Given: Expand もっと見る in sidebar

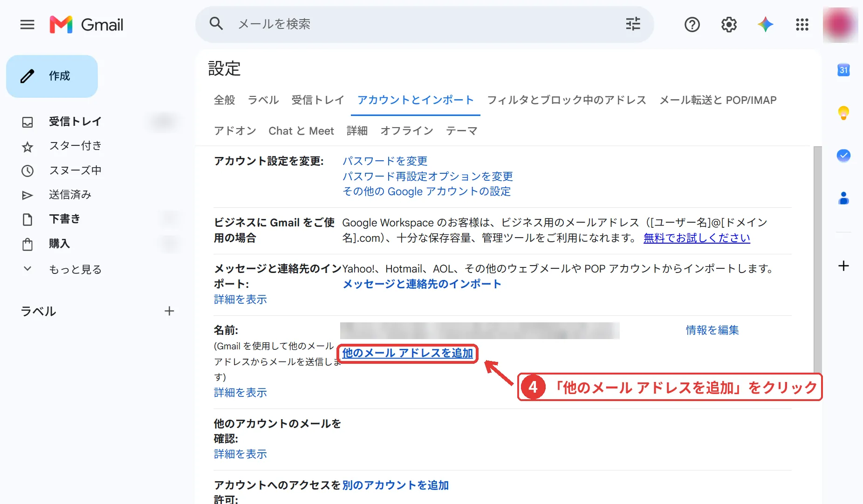Looking at the screenshot, I should [75, 269].
